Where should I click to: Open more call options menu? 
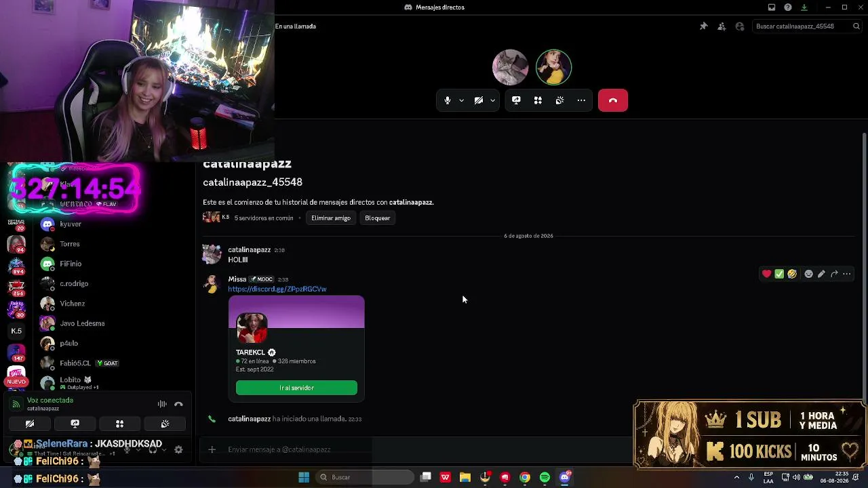581,100
